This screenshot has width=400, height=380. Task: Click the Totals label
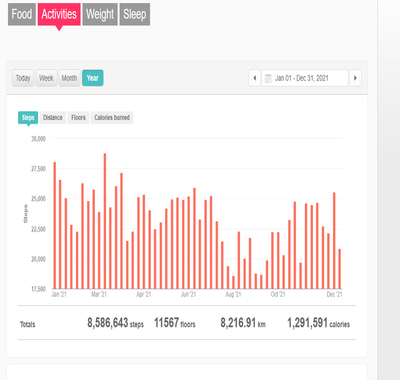(x=28, y=324)
